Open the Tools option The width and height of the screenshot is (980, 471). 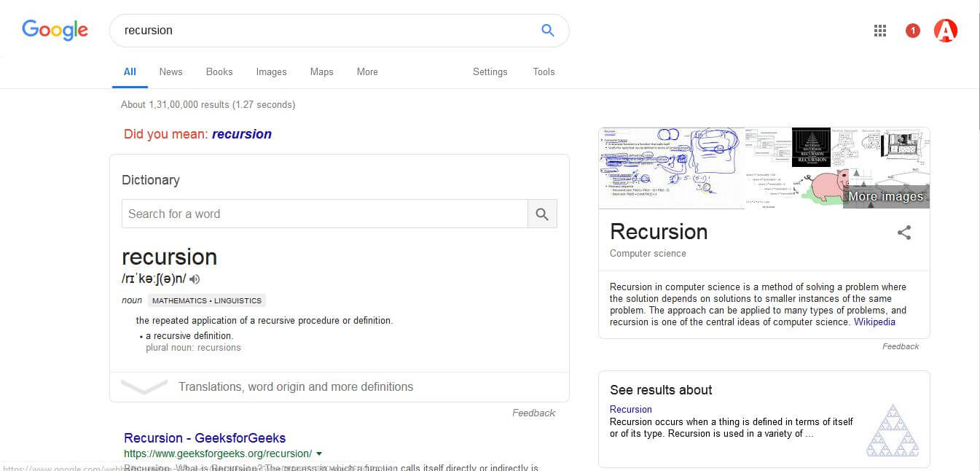(544, 71)
